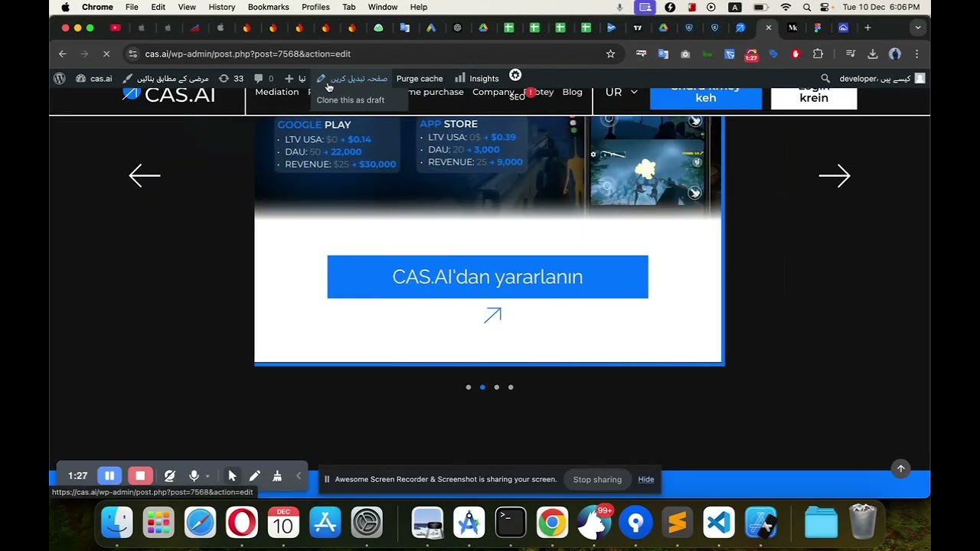Click the edit page pencil link
This screenshot has width=980, height=551.
pyautogui.click(x=352, y=78)
